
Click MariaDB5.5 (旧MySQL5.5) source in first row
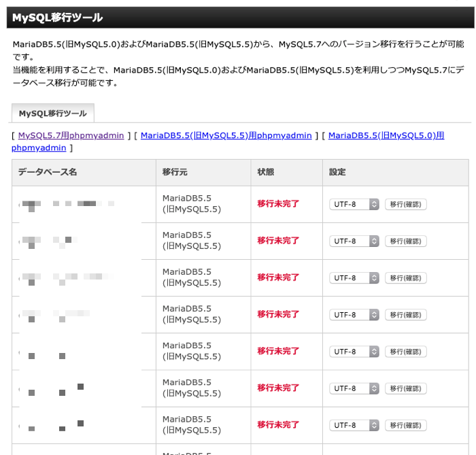click(x=192, y=203)
